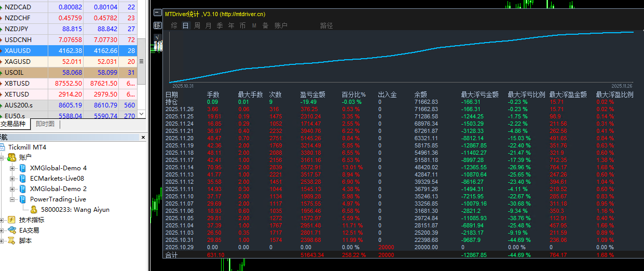Screen dimensions: 644x271
Task: Expand the 技术指标 tree node
Action: click(2, 220)
